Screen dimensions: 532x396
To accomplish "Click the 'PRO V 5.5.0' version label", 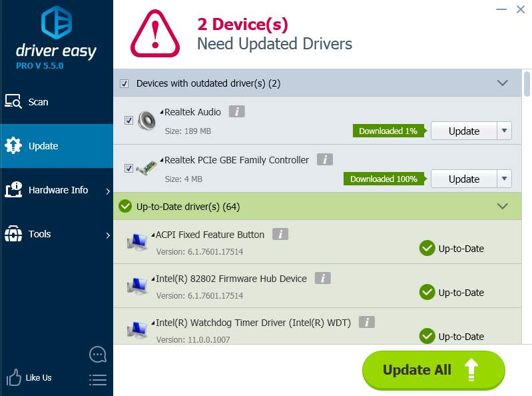I will pyautogui.click(x=40, y=65).
